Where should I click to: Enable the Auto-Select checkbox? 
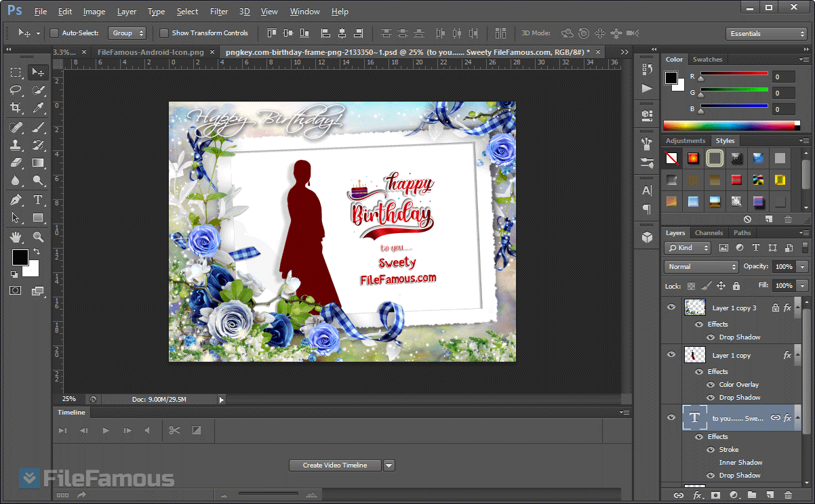55,33
